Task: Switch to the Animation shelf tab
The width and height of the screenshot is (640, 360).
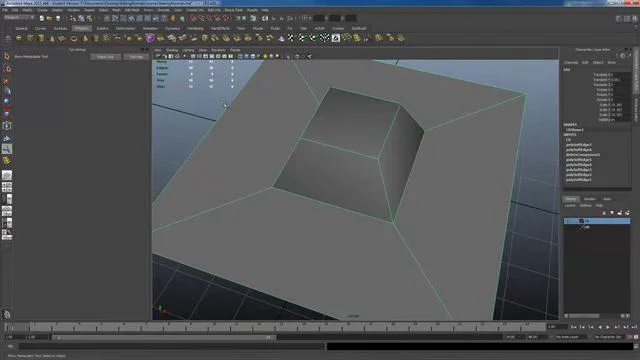Action: 150,29
